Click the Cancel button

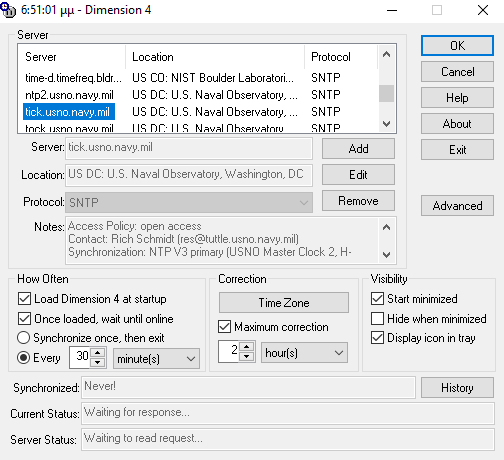click(457, 72)
